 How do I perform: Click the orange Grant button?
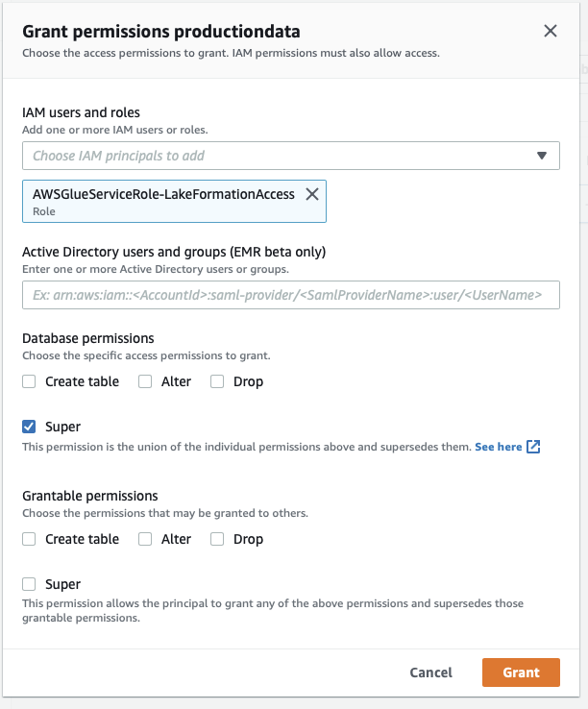pyautogui.click(x=521, y=672)
